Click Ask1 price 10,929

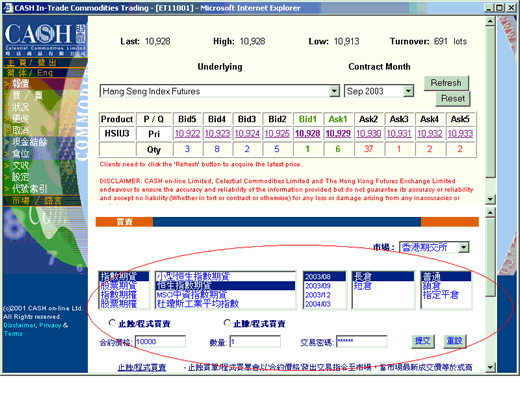coord(338,134)
